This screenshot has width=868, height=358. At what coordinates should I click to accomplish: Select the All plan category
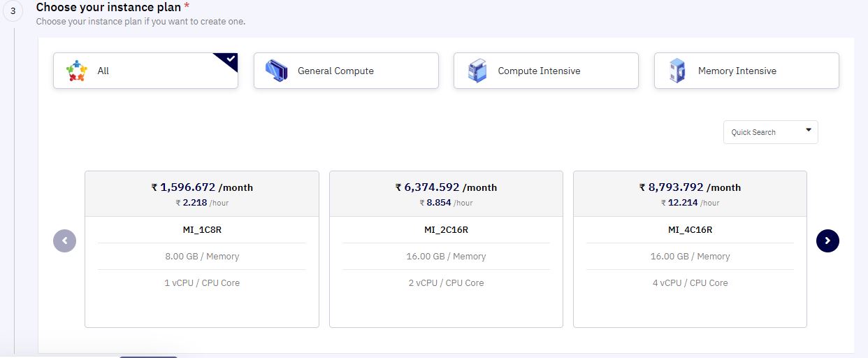point(145,71)
